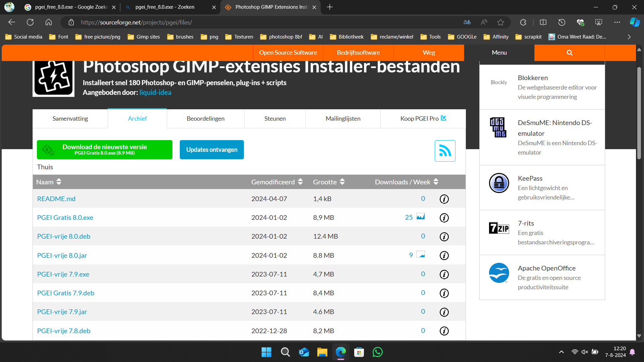The image size is (644, 362).
Task: Open the Mailinglijsten tab
Action: coord(343,119)
